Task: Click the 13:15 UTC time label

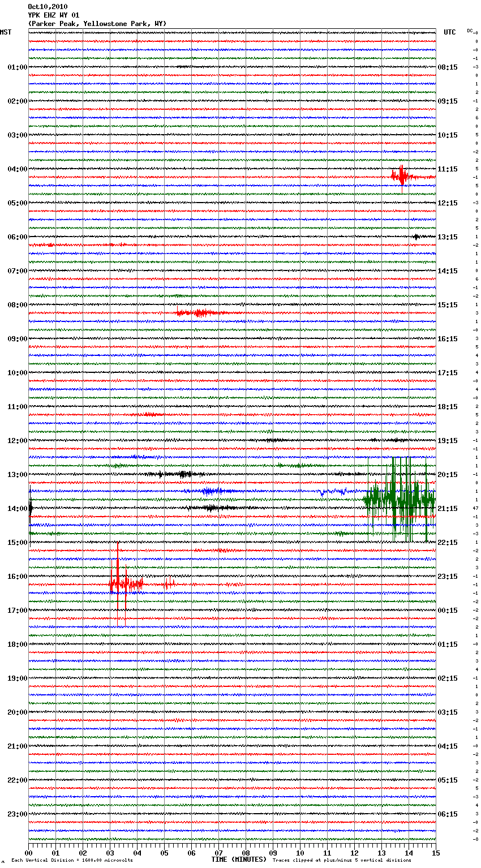Action: (448, 237)
